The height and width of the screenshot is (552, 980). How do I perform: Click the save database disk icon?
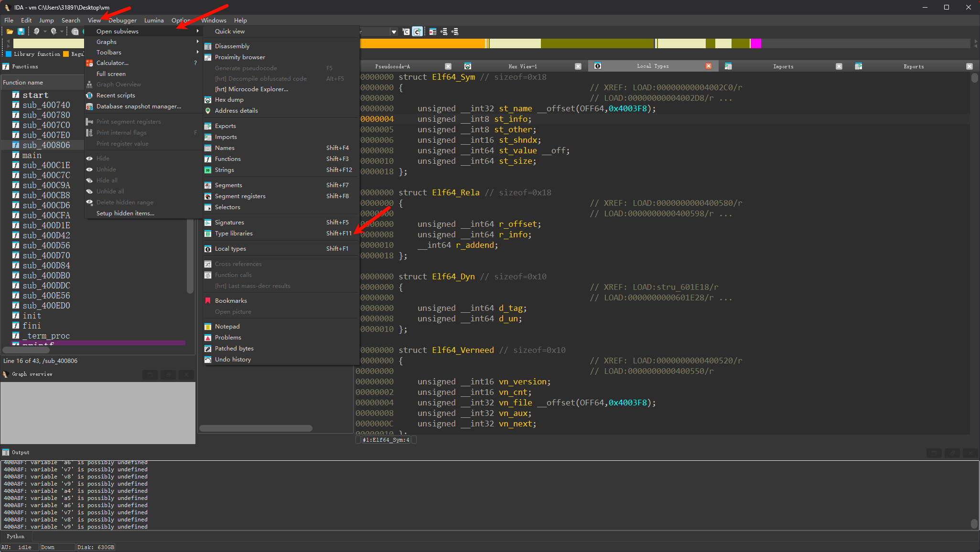point(21,32)
